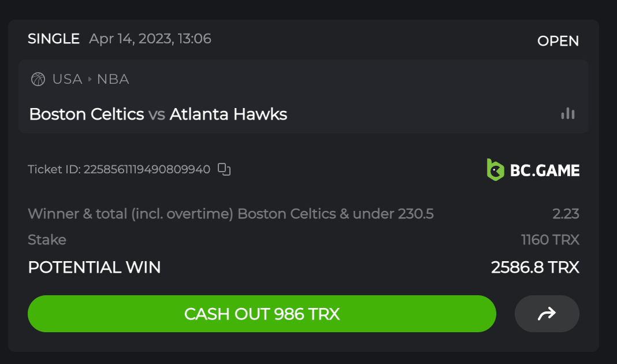Click the SINGLE bet type label
The width and height of the screenshot is (617, 364).
tap(54, 39)
